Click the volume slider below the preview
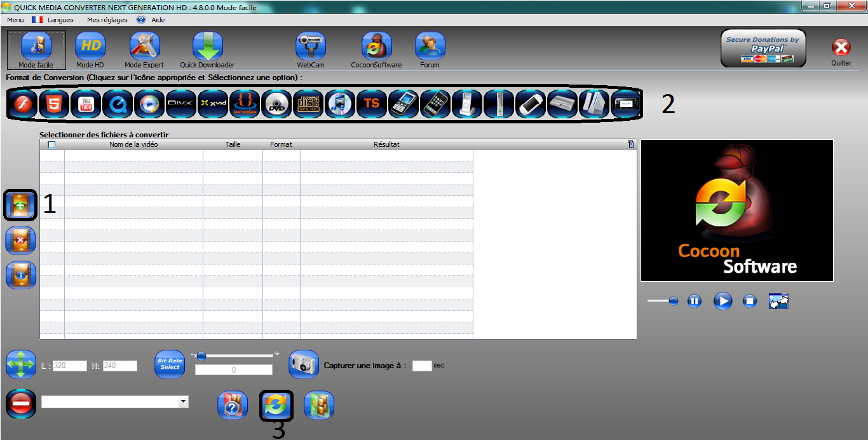The height and width of the screenshot is (440, 868). coord(663,301)
